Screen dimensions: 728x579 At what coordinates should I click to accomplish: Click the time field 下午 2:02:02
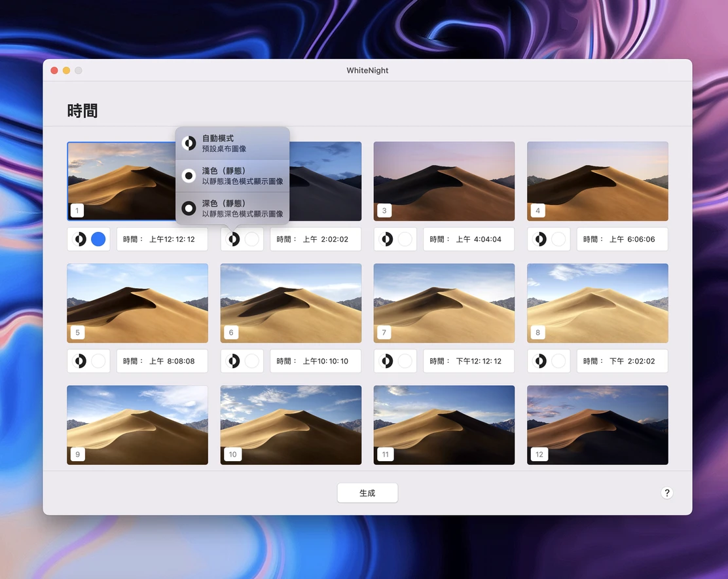(x=622, y=361)
